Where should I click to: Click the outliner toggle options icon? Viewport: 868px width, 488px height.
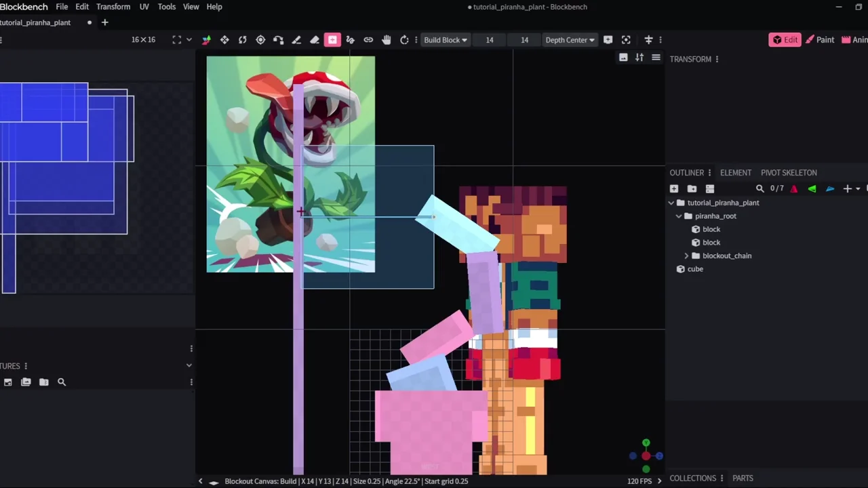tap(710, 189)
